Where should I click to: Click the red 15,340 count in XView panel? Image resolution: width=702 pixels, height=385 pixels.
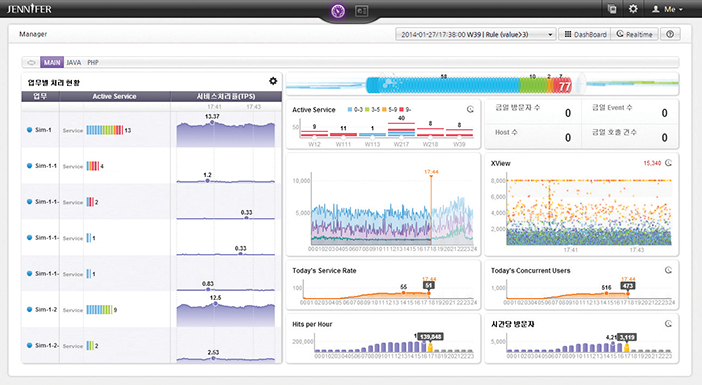coord(652,163)
